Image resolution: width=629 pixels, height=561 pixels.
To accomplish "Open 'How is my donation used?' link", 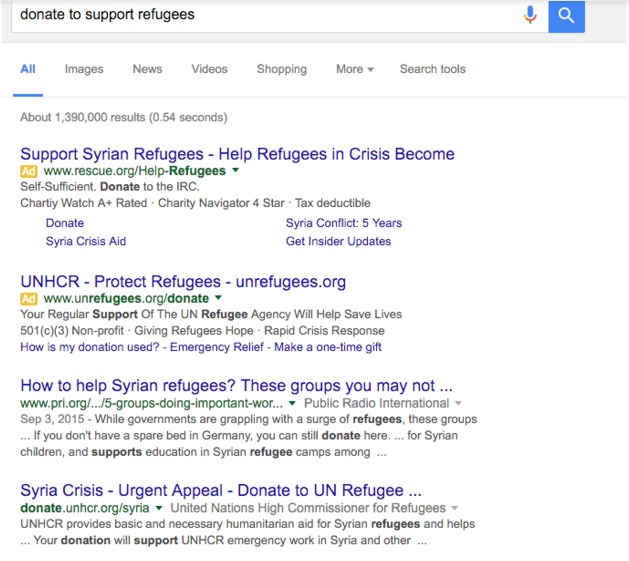I will tap(90, 347).
